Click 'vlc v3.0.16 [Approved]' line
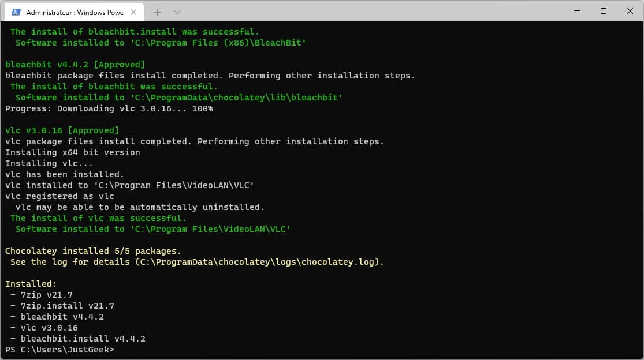 click(62, 130)
